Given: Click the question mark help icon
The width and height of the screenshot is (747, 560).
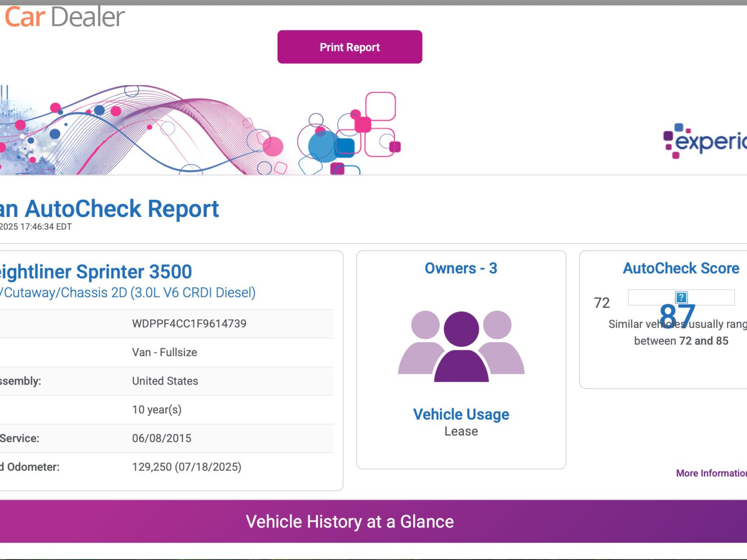Looking at the screenshot, I should [681, 297].
